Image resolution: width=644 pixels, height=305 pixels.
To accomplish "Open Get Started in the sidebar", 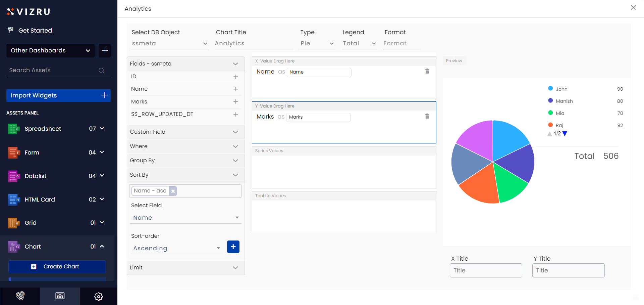I will (35, 31).
